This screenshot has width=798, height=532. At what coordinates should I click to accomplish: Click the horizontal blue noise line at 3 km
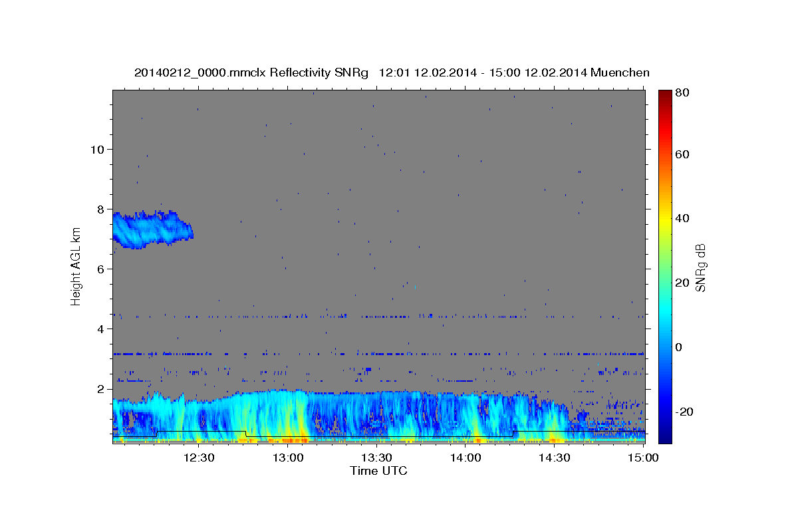378,354
